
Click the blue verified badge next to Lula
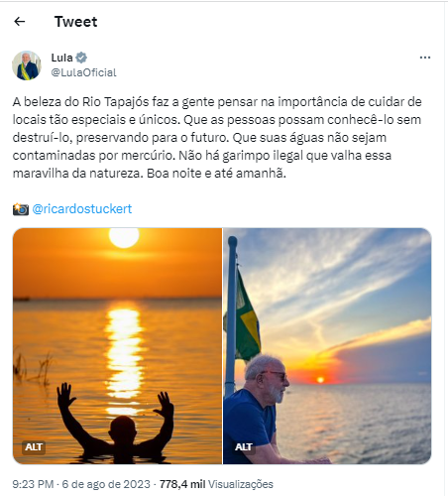coord(81,58)
